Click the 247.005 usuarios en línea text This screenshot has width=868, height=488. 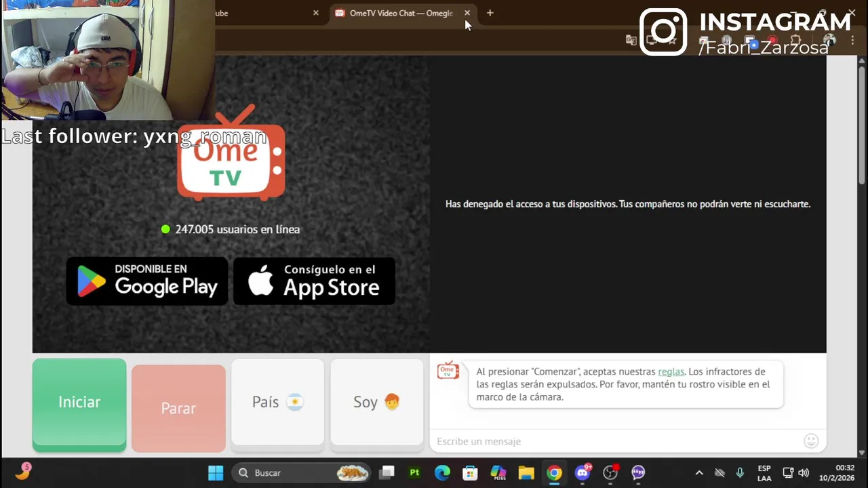tap(237, 229)
